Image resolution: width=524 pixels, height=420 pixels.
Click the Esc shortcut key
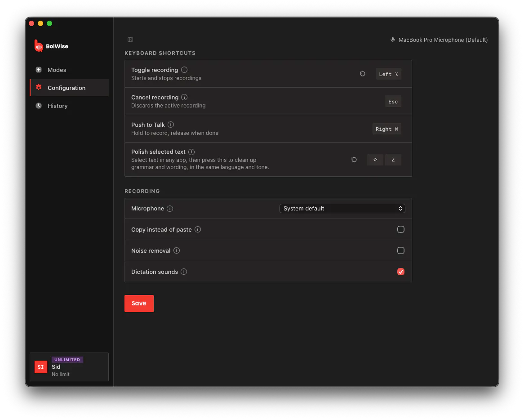click(x=393, y=101)
